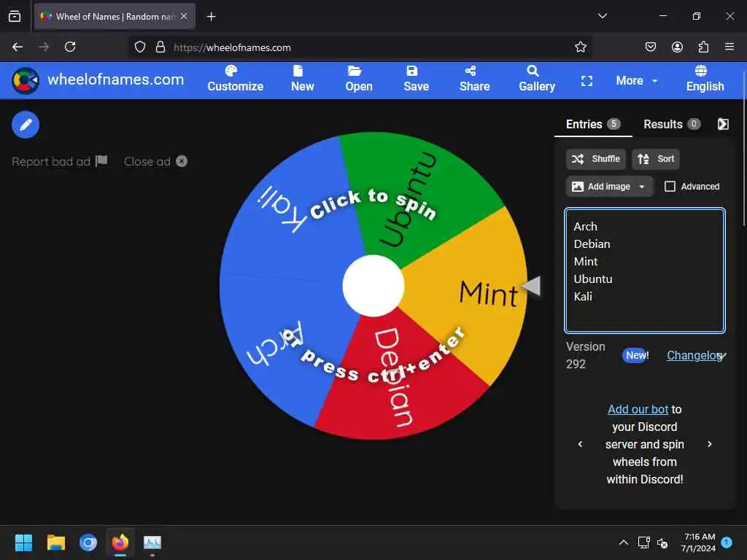Show previous tip in carousel
The width and height of the screenshot is (747, 560).
tap(580, 444)
